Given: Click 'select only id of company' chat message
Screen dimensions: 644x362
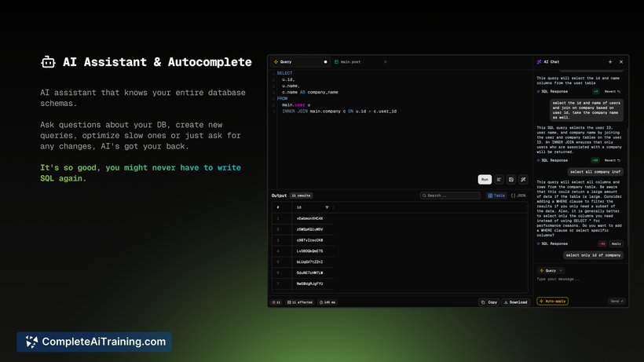Looking at the screenshot, I should (x=593, y=255).
